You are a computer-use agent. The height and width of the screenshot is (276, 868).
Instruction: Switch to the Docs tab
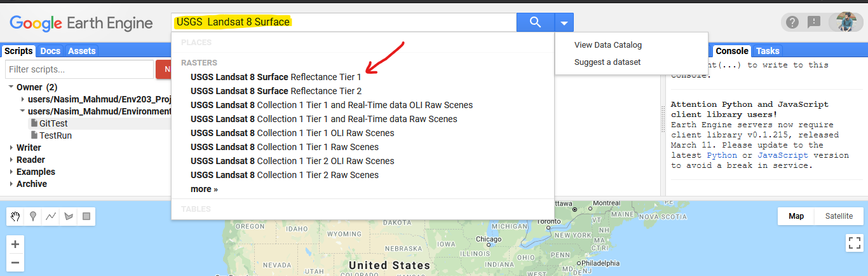pyautogui.click(x=50, y=51)
